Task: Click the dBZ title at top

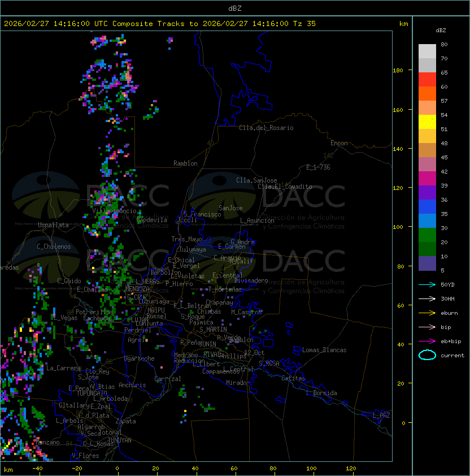Action: pos(235,8)
